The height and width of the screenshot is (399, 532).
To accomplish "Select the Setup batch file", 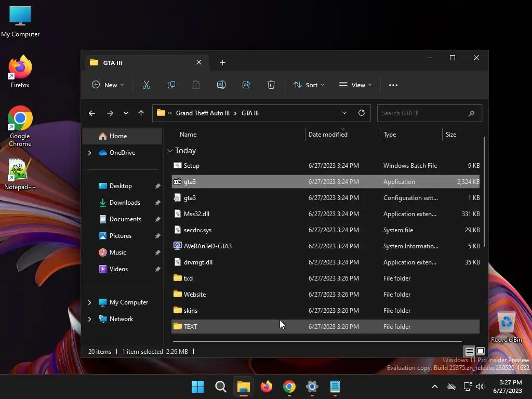I will pyautogui.click(x=325, y=166).
